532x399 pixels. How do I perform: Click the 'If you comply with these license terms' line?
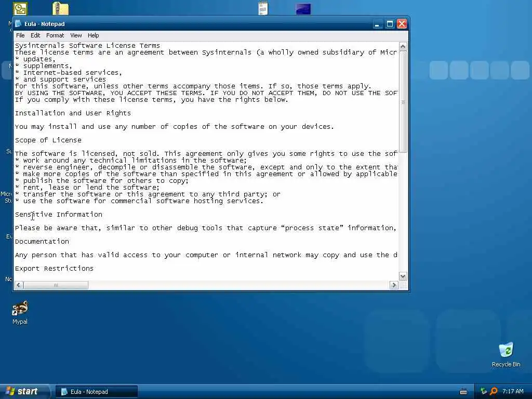[152, 100]
